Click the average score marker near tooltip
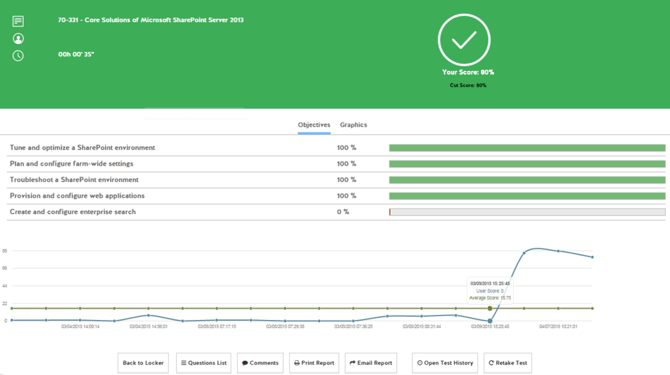 click(490, 308)
